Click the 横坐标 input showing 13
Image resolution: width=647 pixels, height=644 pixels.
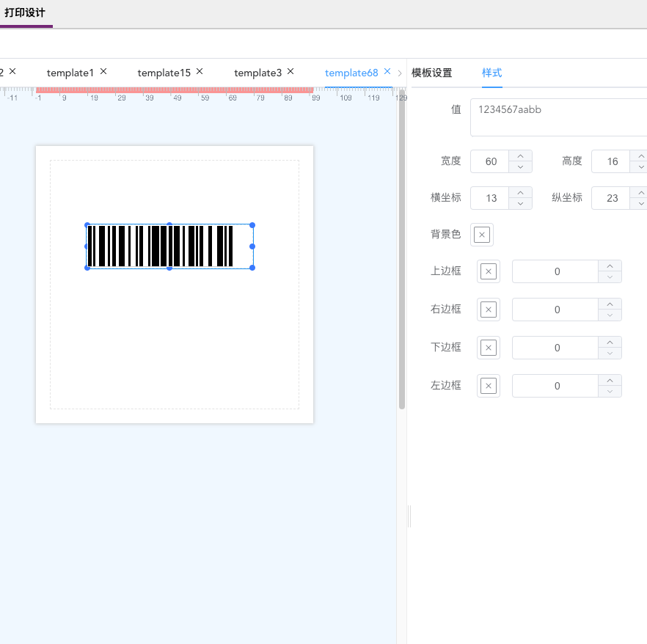[x=490, y=198]
